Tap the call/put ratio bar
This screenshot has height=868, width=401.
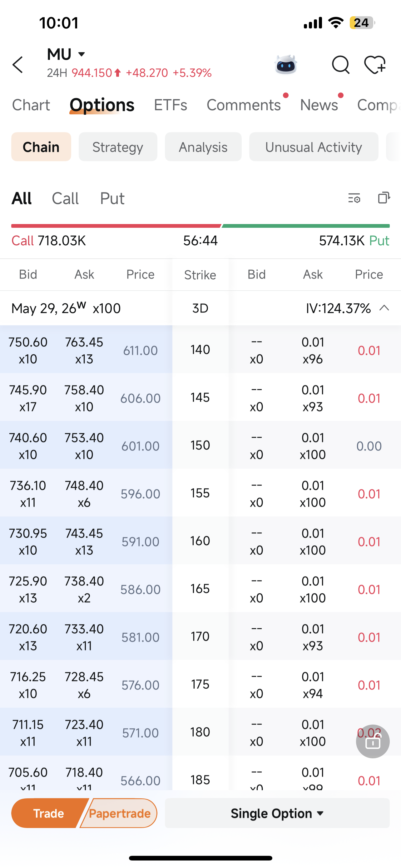click(x=200, y=226)
